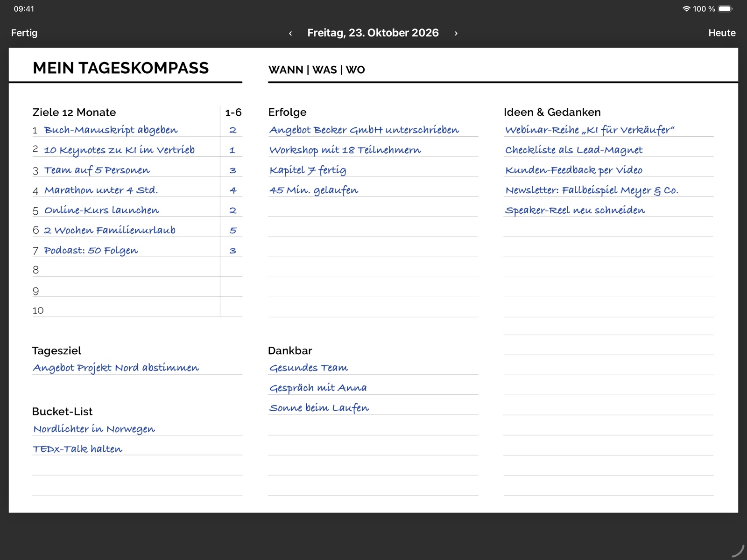
Task: Tap priority value of Marathon goal row
Action: tap(233, 190)
